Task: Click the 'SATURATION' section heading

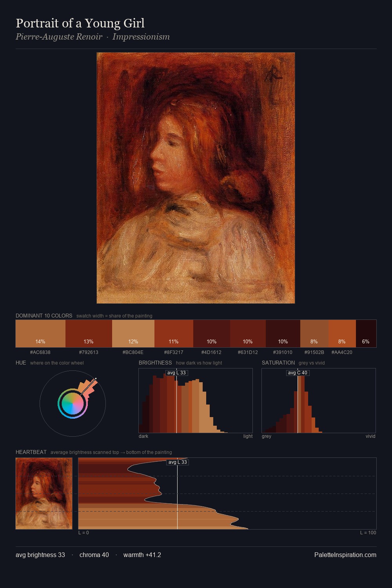Action: (278, 363)
